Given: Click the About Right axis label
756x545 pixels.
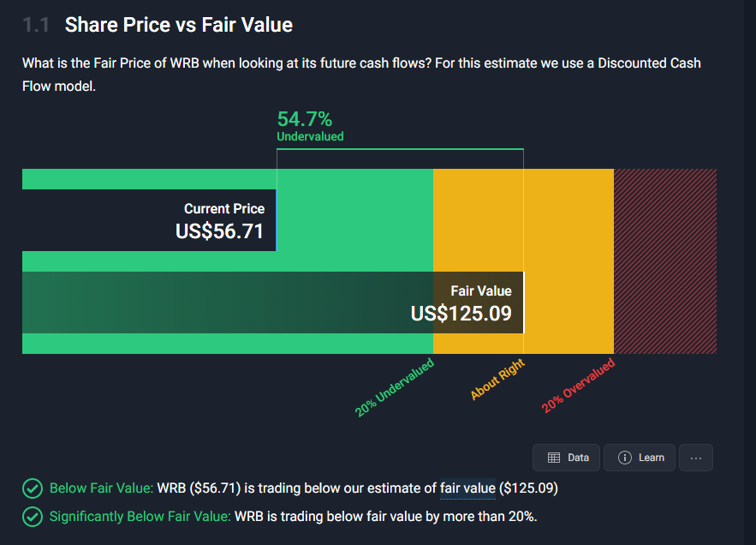Looking at the screenshot, I should (x=497, y=380).
